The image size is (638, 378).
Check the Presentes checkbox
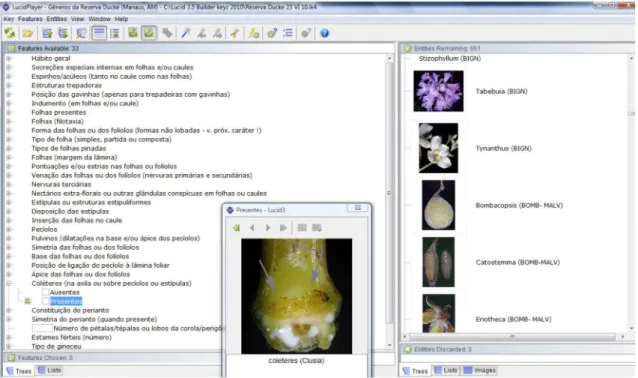coord(46,301)
